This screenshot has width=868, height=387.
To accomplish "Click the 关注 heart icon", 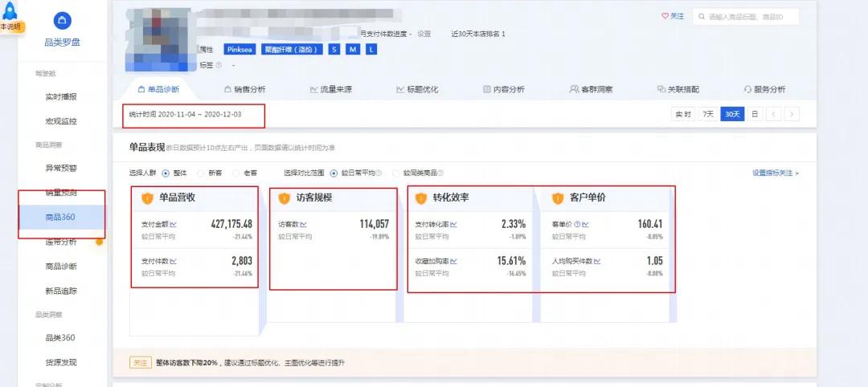I will pyautogui.click(x=665, y=17).
